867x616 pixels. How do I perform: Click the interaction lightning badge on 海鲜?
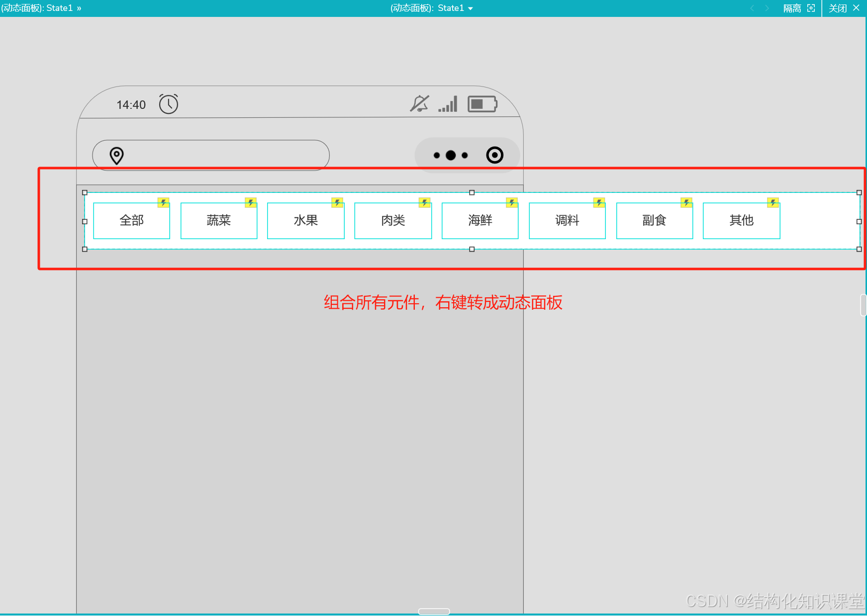[x=512, y=202]
